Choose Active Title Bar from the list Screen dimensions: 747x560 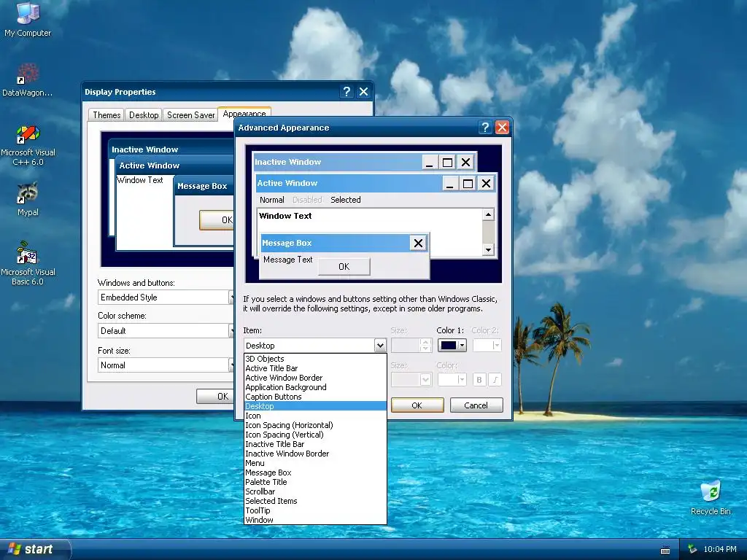[x=315, y=368]
